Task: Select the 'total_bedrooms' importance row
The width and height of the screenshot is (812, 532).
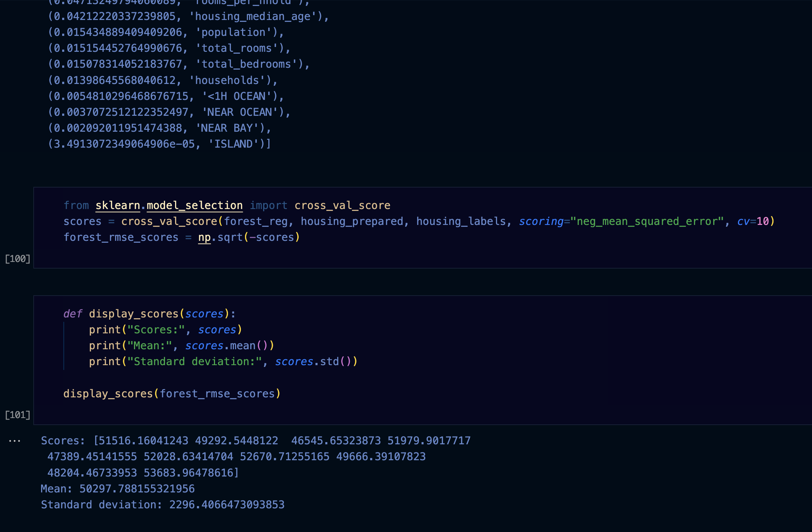Action: click(x=179, y=64)
